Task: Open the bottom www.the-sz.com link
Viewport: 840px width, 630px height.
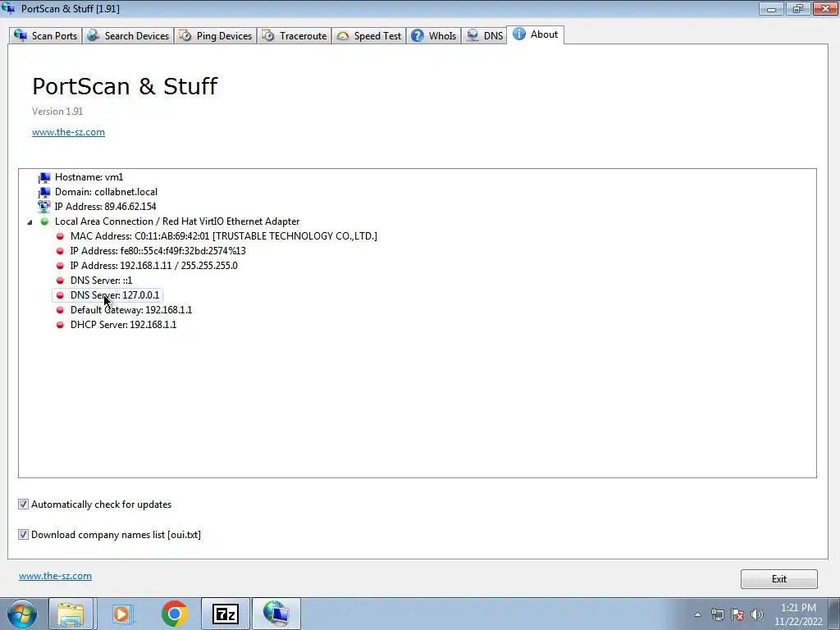Action: (55, 576)
